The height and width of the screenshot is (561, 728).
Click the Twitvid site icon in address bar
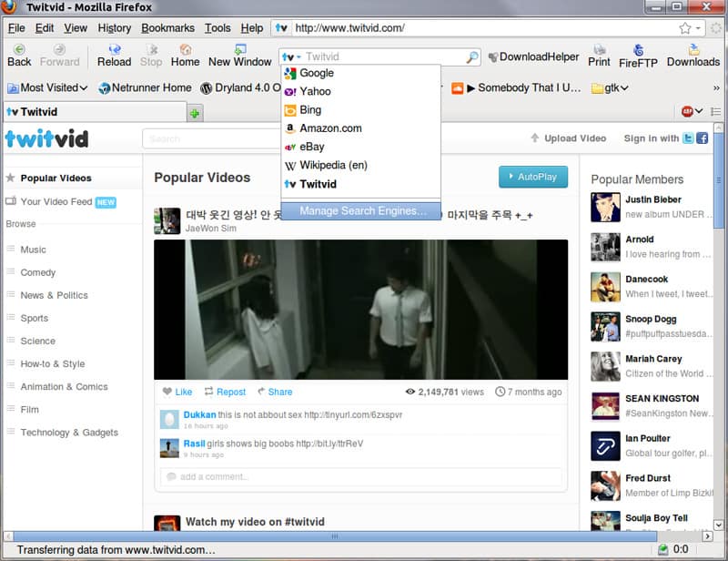(281, 28)
